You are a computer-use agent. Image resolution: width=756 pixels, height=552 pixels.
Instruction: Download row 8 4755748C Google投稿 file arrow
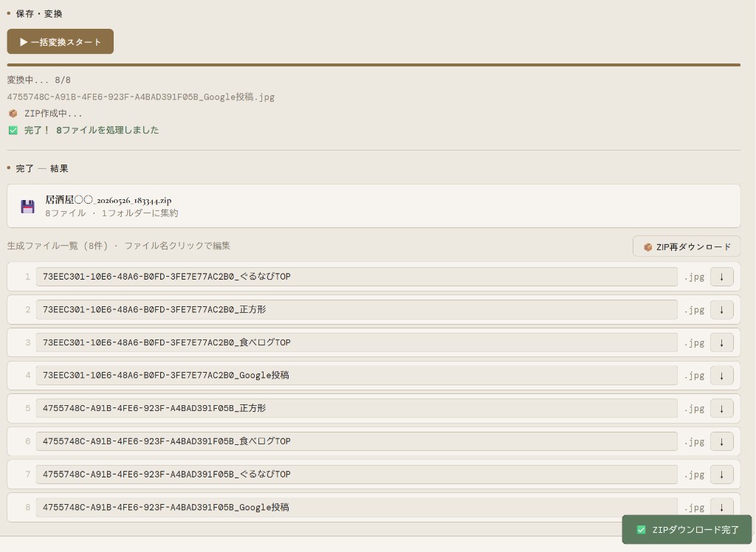pyautogui.click(x=721, y=508)
